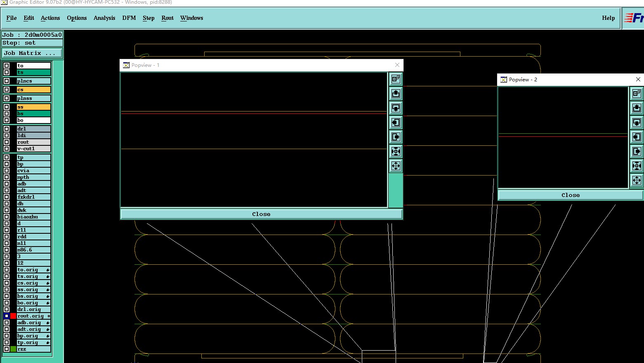Click hand icon on ss.orig layer

click(48, 289)
